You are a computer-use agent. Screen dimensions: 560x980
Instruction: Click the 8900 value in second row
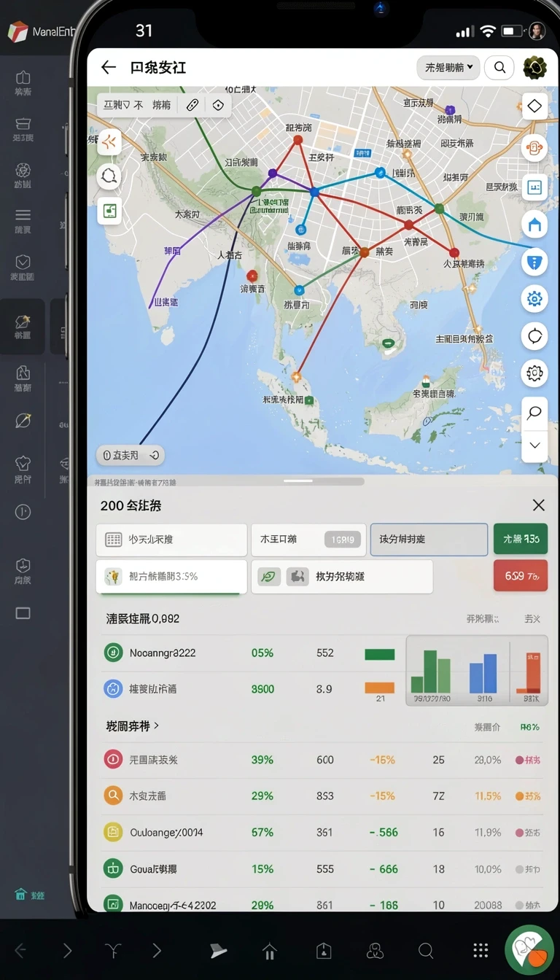pos(262,689)
